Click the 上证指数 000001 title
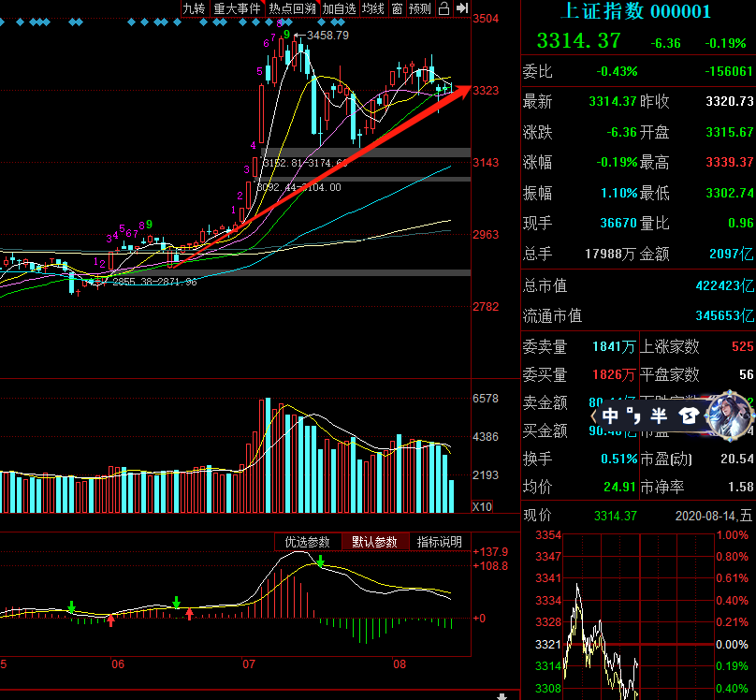 click(634, 11)
